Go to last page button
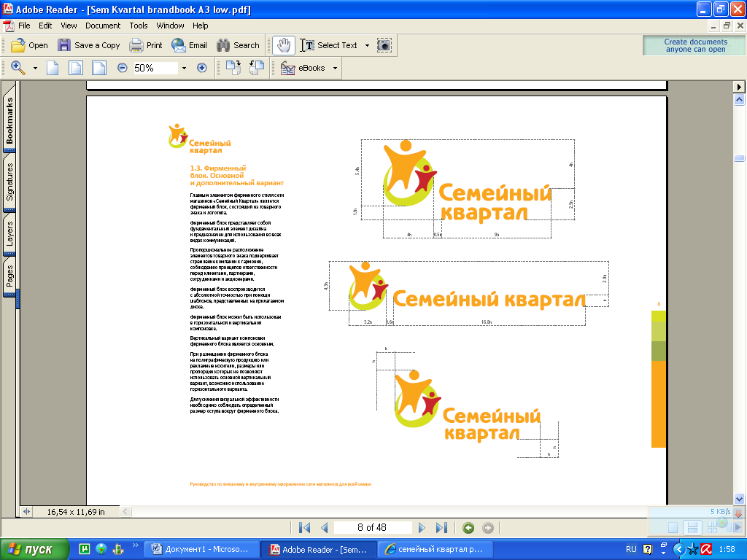747x560 pixels. [441, 528]
